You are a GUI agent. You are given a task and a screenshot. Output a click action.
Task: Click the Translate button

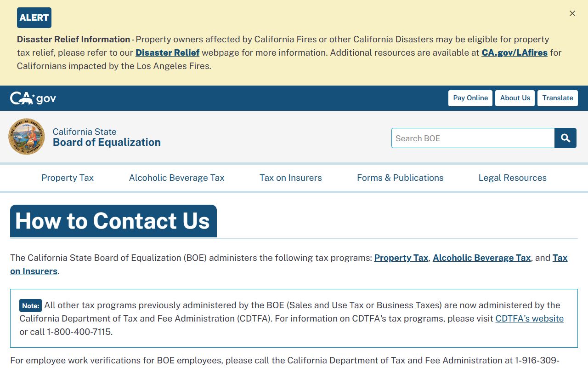(x=558, y=98)
